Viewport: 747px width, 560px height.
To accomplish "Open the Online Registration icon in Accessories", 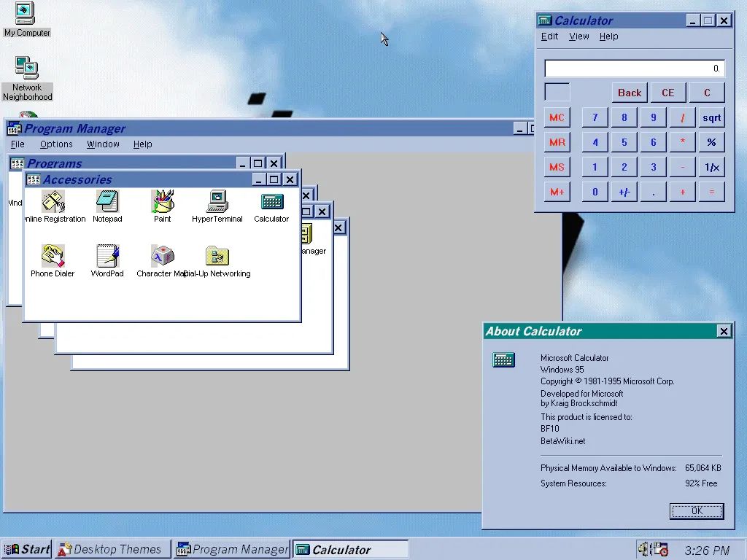I will click(53, 202).
